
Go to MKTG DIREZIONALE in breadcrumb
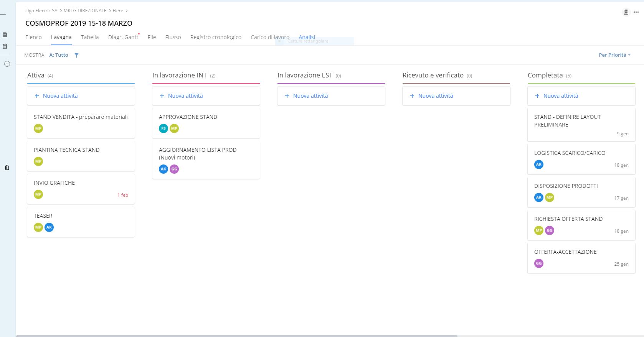tap(85, 11)
